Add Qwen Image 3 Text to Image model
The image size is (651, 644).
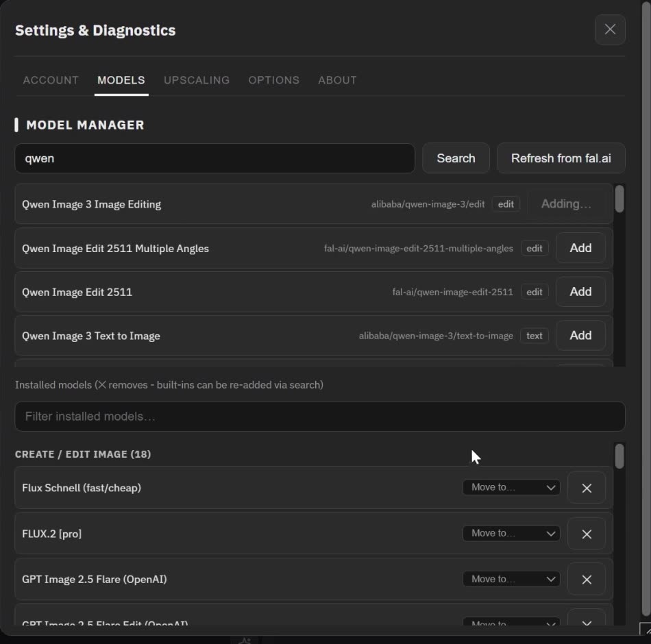point(580,335)
